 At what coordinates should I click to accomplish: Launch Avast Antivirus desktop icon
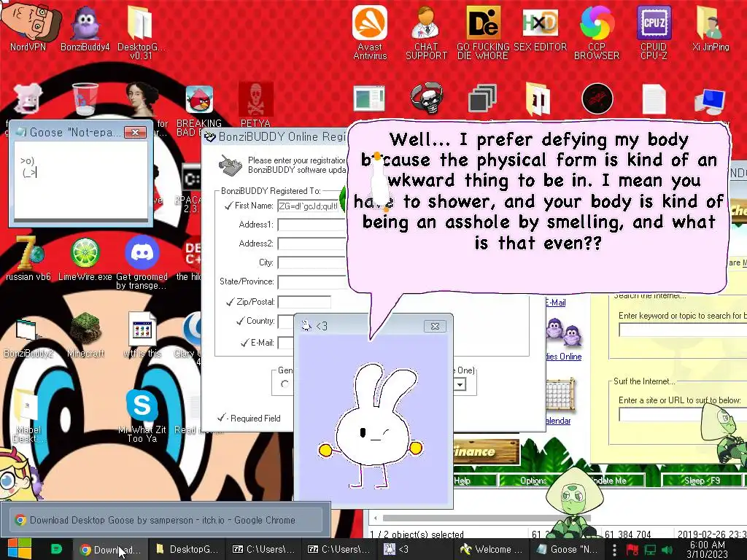point(370,31)
